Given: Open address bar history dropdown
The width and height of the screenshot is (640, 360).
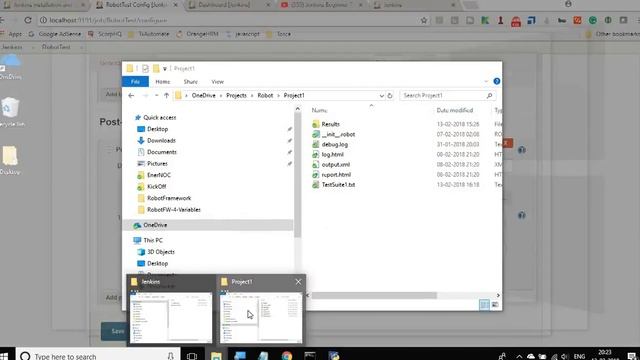Looking at the screenshot, I should coord(381,96).
